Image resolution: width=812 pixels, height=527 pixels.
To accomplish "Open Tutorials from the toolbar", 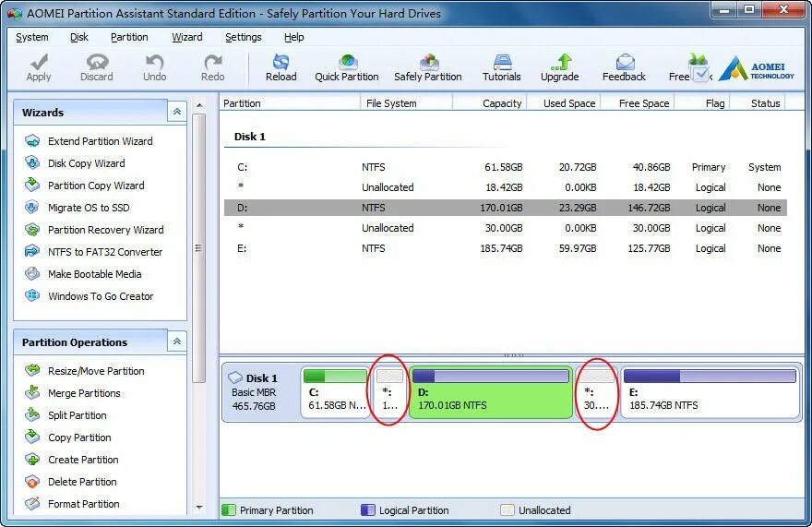I will point(502,68).
